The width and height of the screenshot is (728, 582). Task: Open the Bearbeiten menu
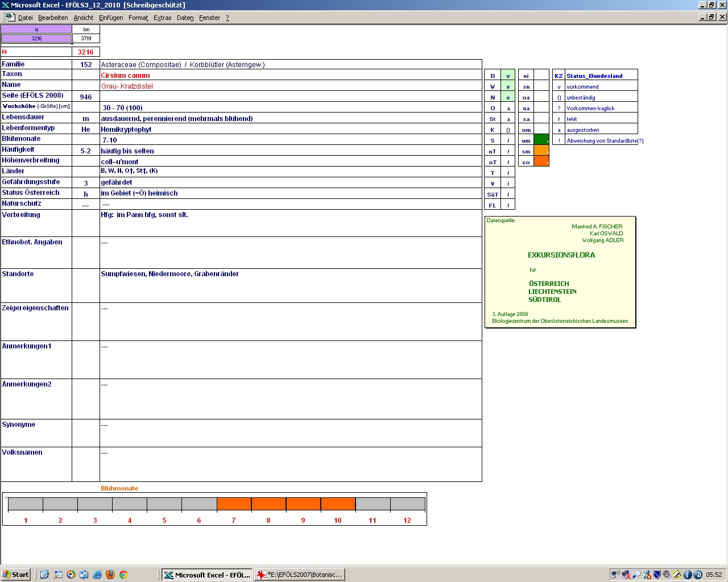[x=53, y=18]
